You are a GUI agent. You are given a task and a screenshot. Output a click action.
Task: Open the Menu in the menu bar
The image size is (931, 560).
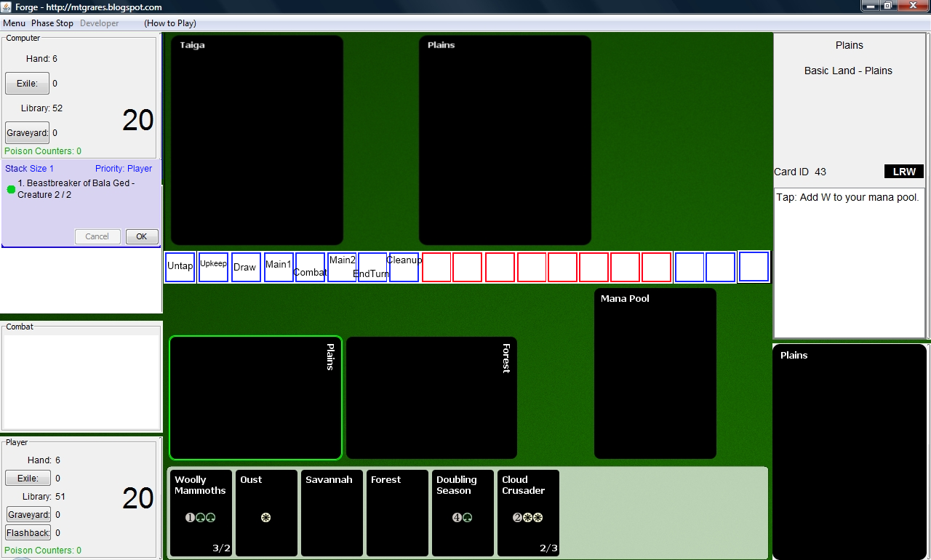pos(14,23)
